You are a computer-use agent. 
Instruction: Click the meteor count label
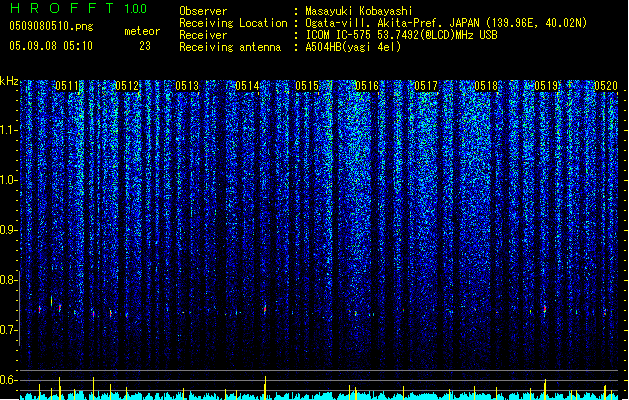pos(142,31)
